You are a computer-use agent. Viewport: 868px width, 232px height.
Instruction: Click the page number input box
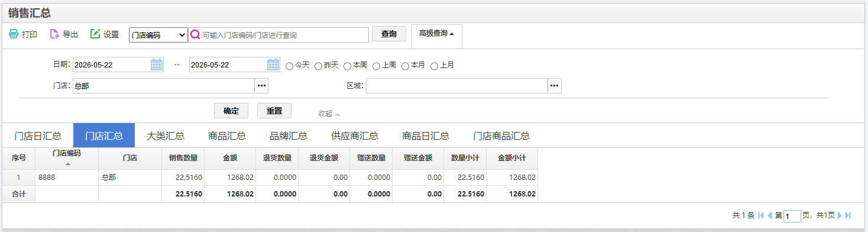[792, 216]
